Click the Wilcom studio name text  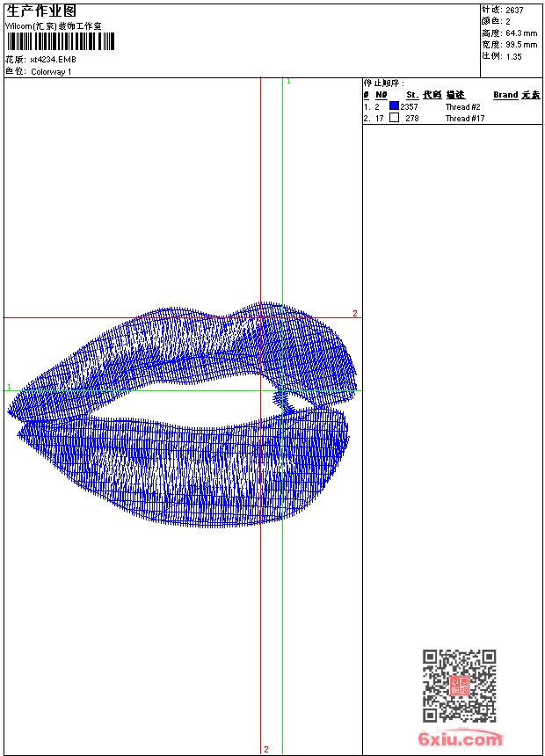coord(54,26)
